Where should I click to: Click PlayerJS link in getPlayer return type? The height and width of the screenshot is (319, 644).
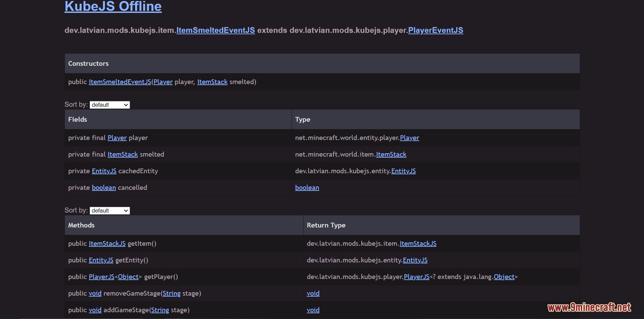pos(417,277)
